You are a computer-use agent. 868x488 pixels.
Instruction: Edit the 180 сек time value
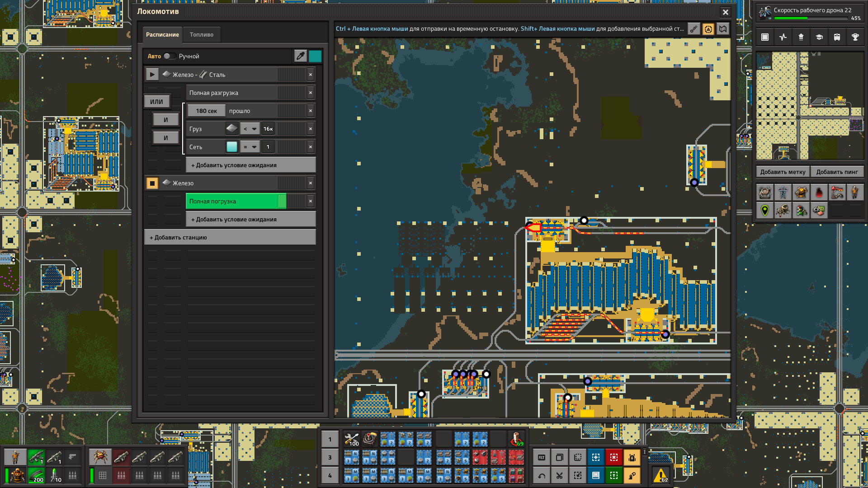tap(206, 111)
